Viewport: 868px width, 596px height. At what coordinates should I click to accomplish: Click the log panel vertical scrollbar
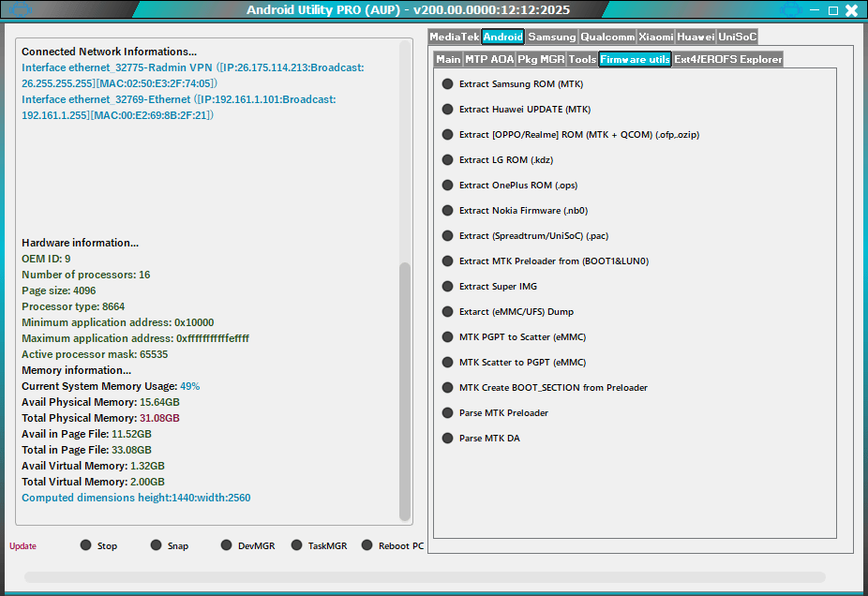click(x=405, y=392)
